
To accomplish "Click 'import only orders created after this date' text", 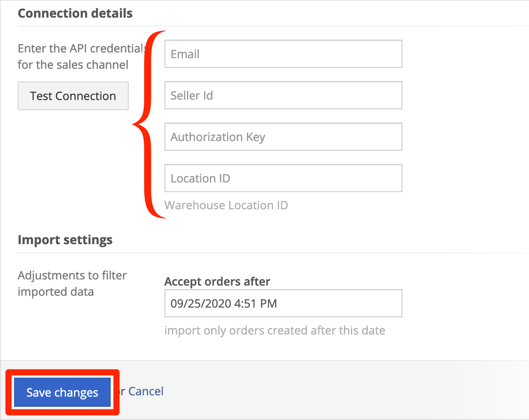I will coord(275,330).
